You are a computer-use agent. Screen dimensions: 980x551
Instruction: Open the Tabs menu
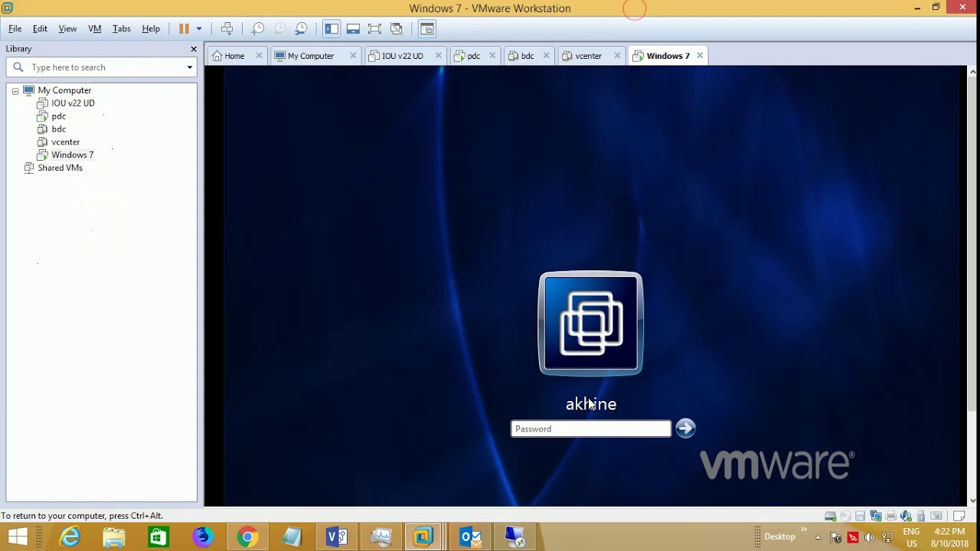tap(122, 28)
